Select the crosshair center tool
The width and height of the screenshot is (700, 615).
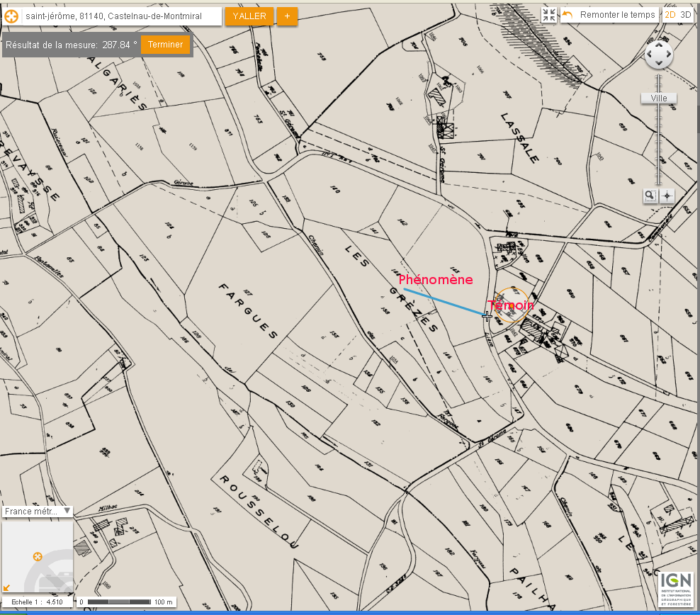point(667,196)
